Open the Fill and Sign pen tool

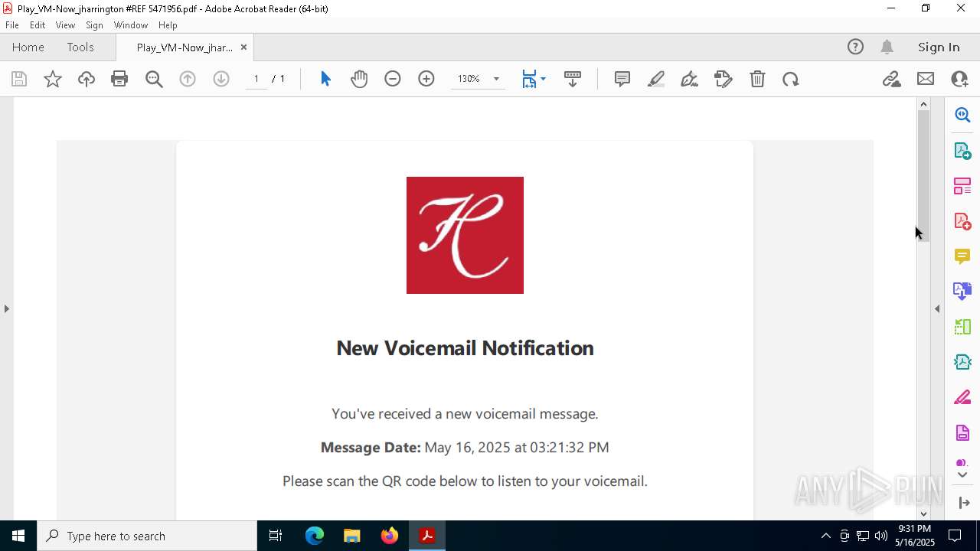click(x=690, y=79)
